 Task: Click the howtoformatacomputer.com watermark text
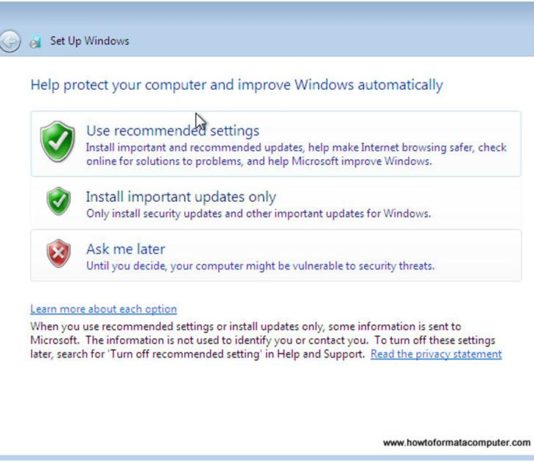pos(456,443)
